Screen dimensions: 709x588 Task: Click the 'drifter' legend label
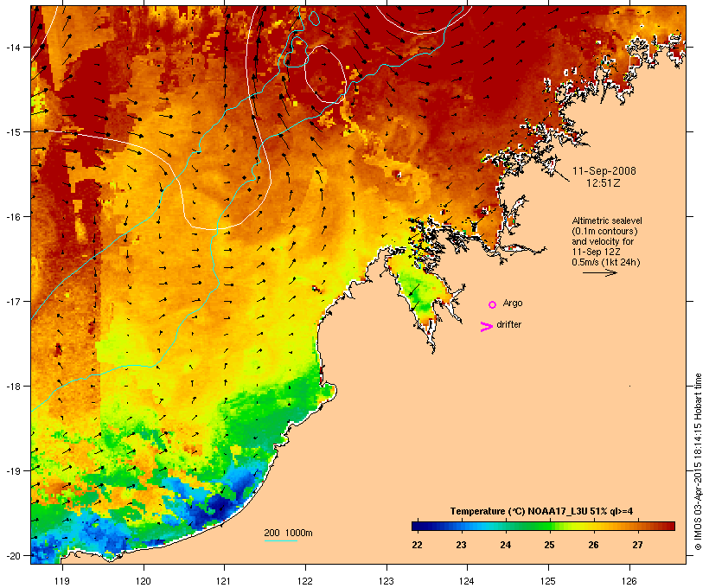(x=508, y=324)
